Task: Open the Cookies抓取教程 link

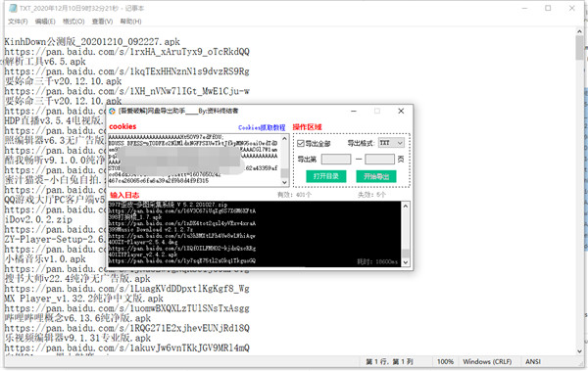Action: [x=262, y=127]
